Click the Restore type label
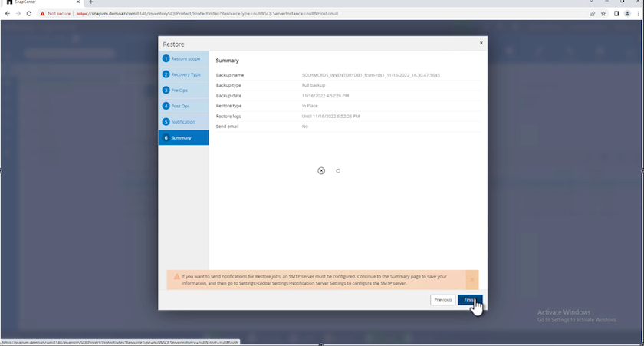The image size is (644, 346). 228,106
